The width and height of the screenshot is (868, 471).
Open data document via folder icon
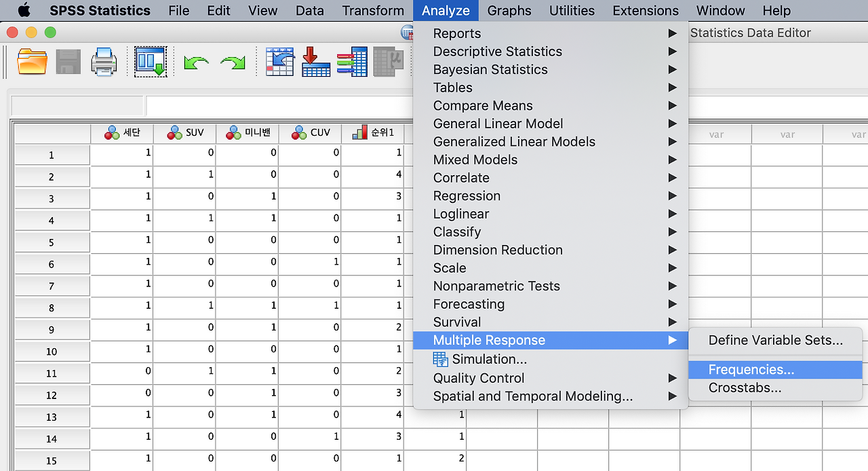pyautogui.click(x=32, y=62)
